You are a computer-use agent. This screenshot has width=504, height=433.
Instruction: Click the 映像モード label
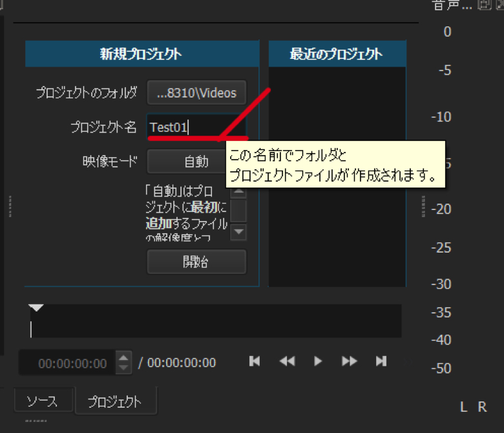click(x=110, y=162)
